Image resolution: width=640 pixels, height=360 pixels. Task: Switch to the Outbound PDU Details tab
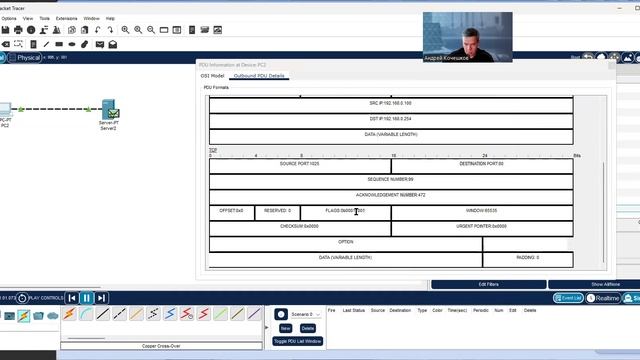(x=259, y=76)
